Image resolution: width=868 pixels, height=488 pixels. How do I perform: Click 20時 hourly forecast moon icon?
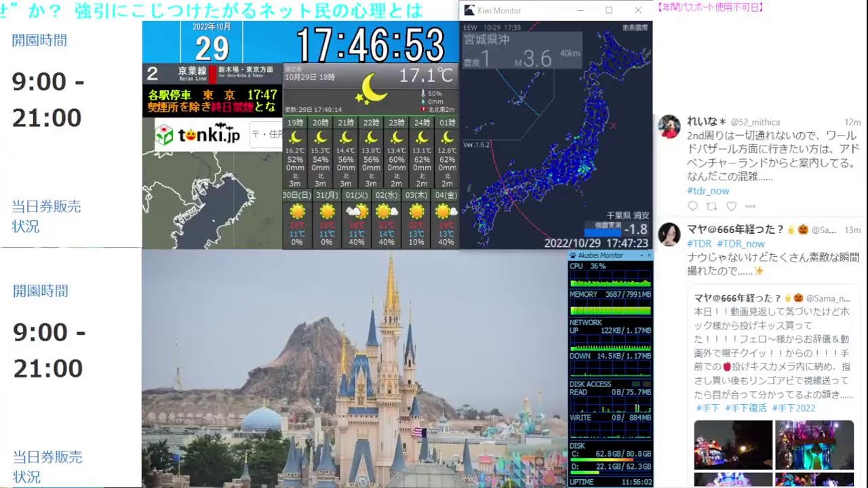321,138
